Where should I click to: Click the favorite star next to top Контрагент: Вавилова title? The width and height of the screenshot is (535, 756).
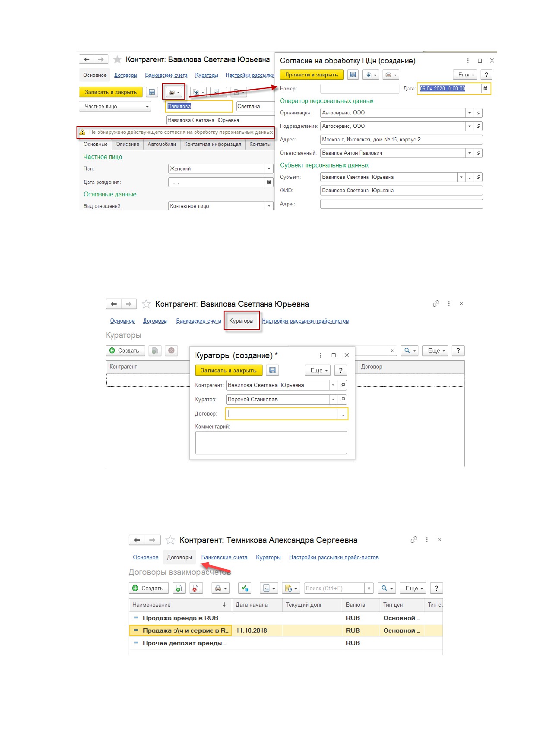117,60
